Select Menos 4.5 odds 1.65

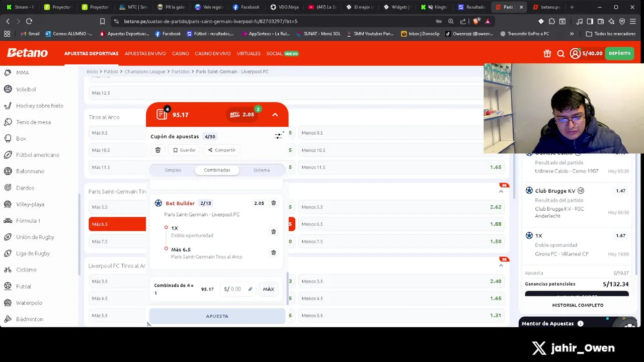401,298
